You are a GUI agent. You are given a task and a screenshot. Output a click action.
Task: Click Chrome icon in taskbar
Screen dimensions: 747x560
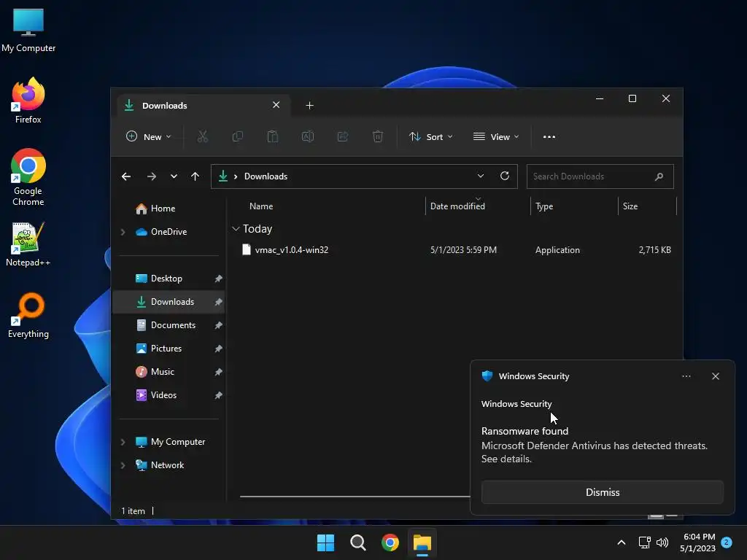[x=390, y=542]
